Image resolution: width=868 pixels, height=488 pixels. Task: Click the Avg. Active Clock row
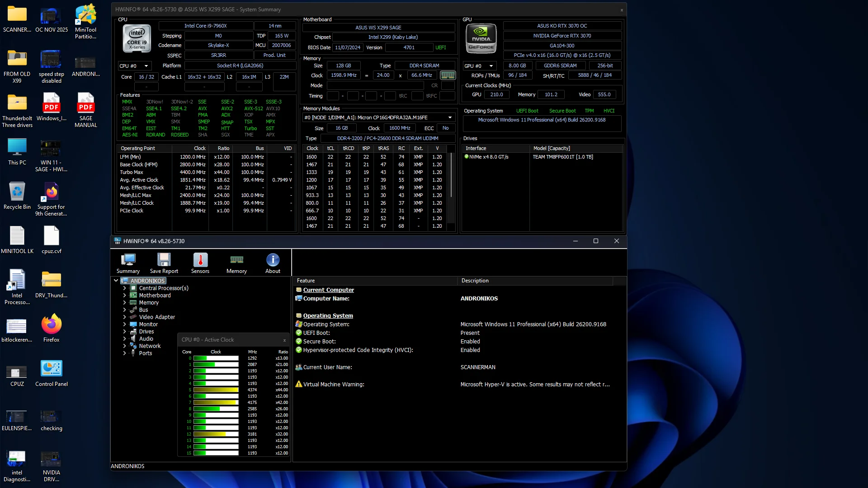206,180
